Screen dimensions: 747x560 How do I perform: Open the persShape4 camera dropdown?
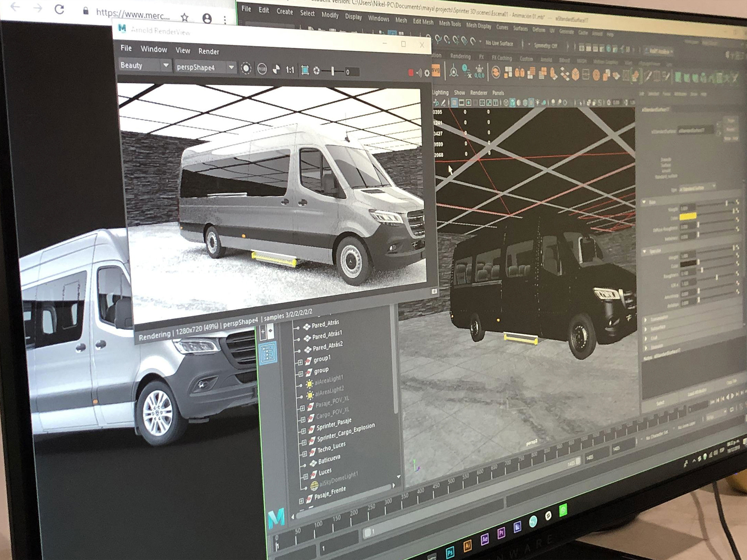(231, 67)
